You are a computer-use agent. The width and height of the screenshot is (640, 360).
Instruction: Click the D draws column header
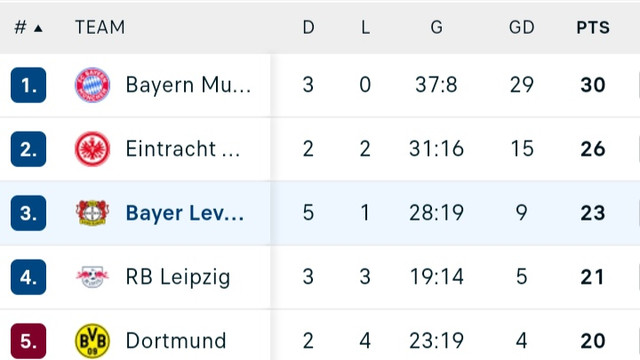(x=309, y=28)
